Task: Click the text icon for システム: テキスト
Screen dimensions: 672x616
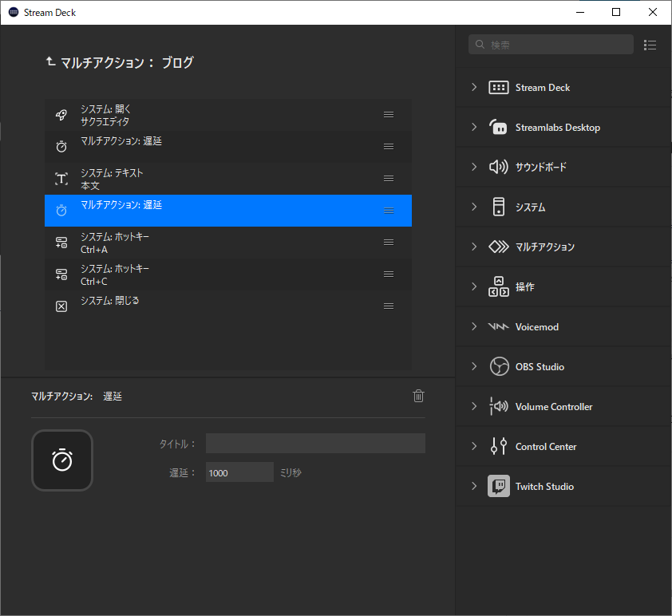Action: coord(61,179)
